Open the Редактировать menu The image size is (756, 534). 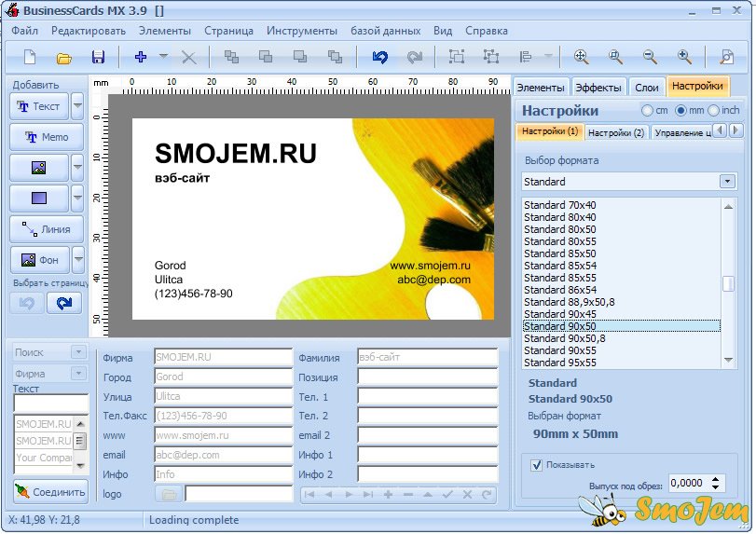pos(89,31)
